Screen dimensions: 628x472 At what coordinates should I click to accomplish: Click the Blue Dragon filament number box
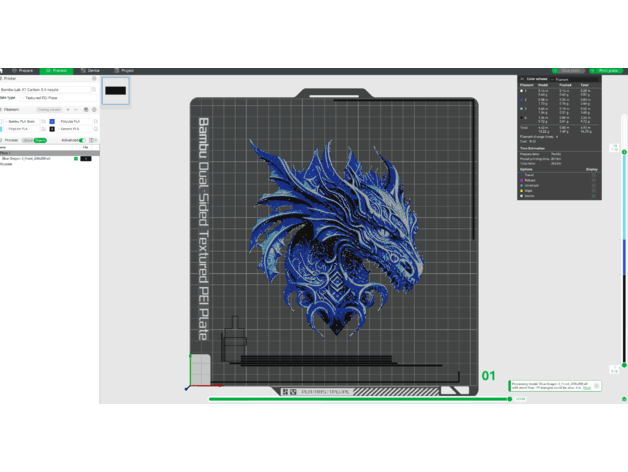pyautogui.click(x=86, y=159)
